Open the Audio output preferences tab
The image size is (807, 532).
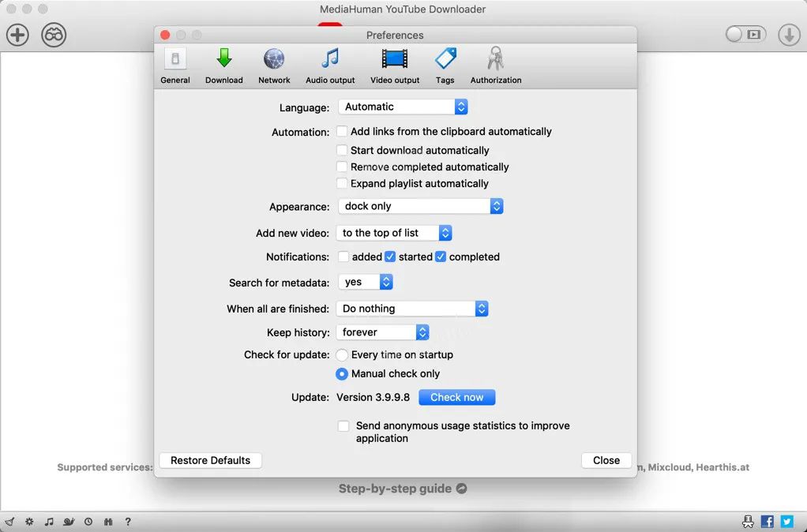tap(330, 66)
